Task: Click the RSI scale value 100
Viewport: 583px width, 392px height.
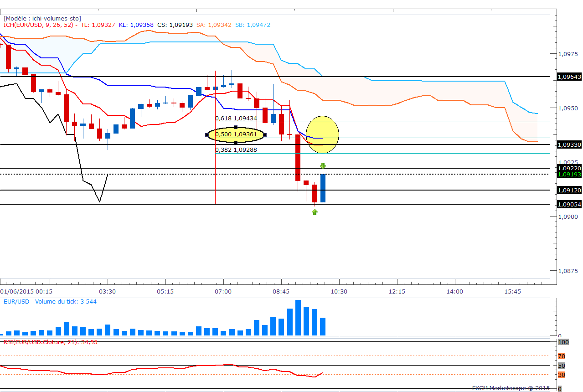Action: [x=563, y=341]
